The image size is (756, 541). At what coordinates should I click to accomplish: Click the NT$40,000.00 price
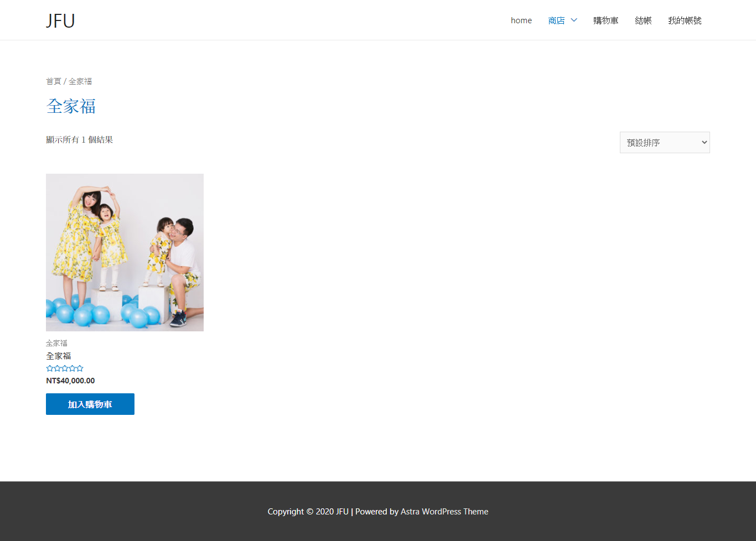pos(70,381)
